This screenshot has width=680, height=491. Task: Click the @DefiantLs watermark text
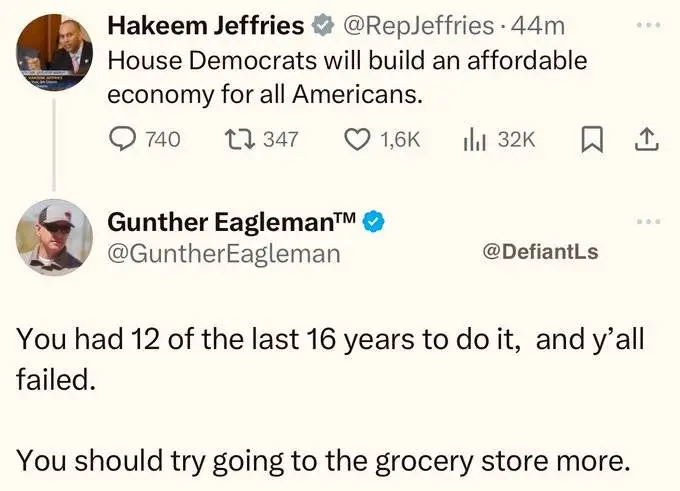[540, 252]
